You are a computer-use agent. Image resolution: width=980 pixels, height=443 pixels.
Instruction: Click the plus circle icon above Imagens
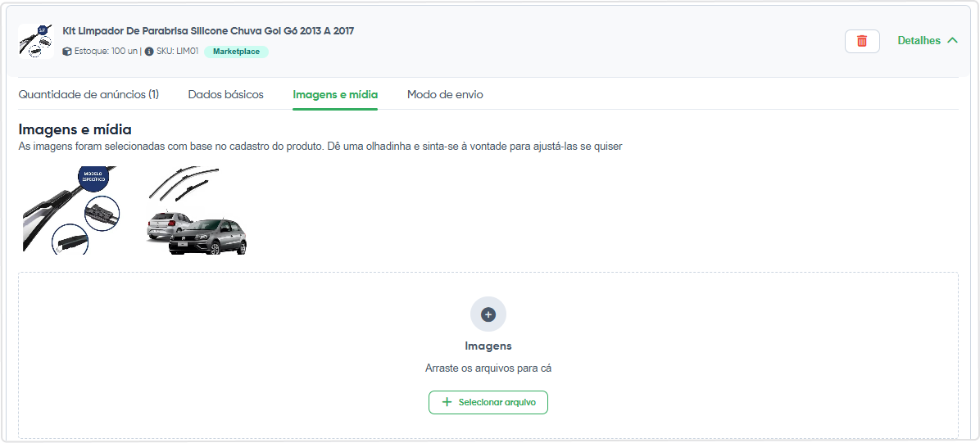pos(488,314)
